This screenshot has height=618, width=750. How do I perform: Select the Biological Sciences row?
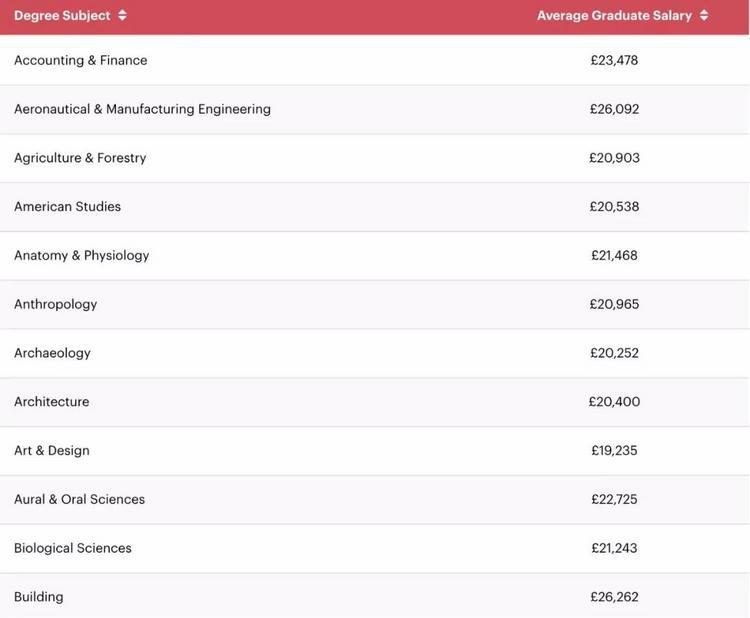(72, 548)
